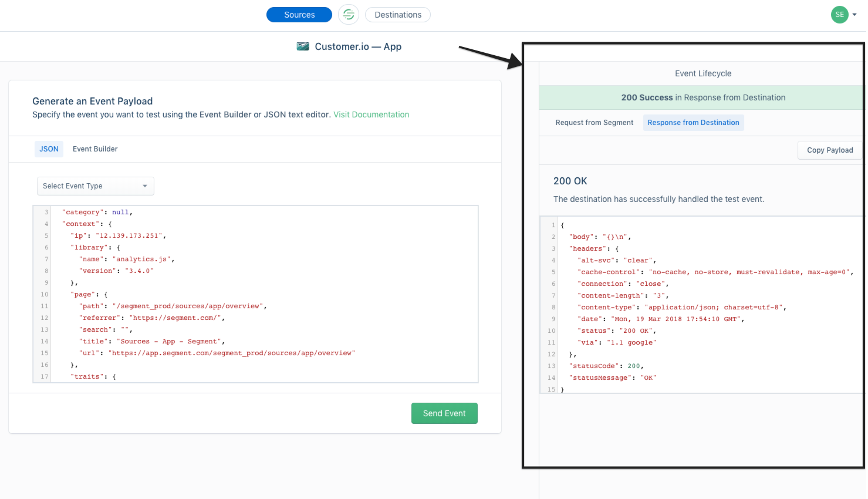Viewport: 868px width, 499px height.
Task: Open the SE user avatar menu
Action: pyautogui.click(x=839, y=15)
